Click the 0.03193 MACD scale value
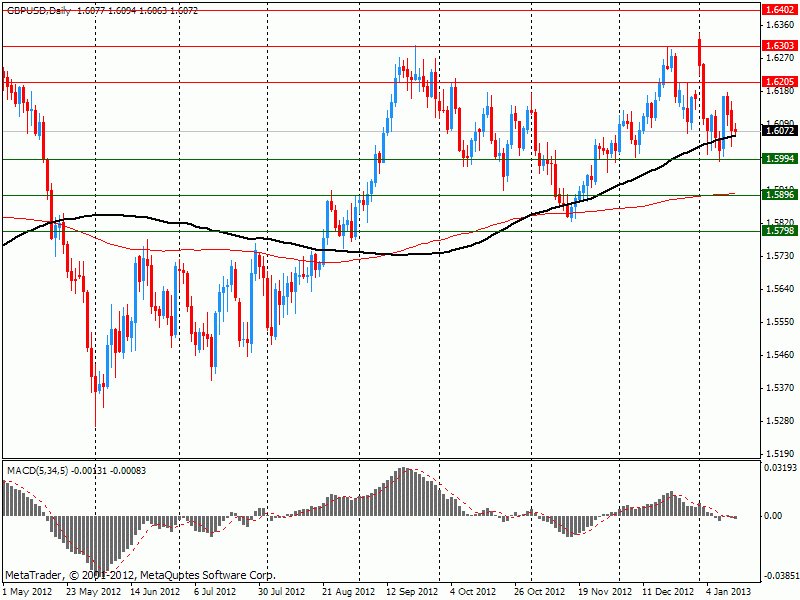This screenshot has width=800, height=600. 781,467
